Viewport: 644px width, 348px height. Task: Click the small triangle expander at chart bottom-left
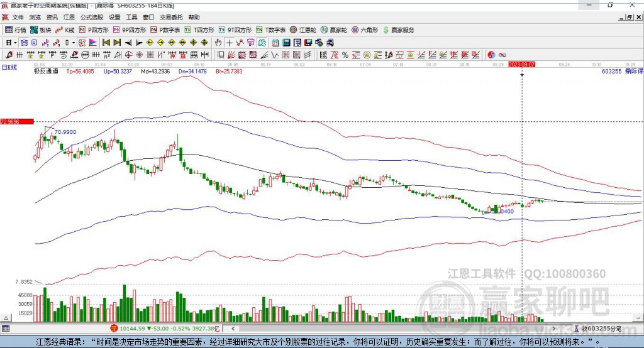click(6, 318)
